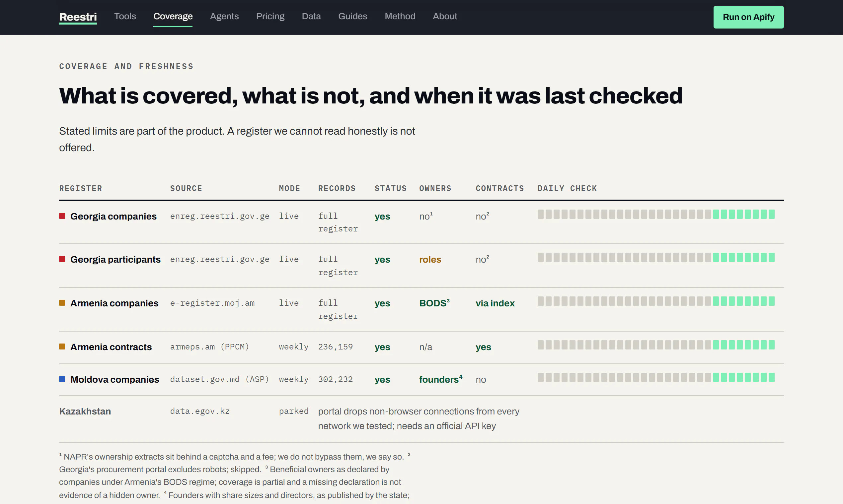Click the REGISTER column header
The height and width of the screenshot is (504, 843).
click(x=81, y=188)
